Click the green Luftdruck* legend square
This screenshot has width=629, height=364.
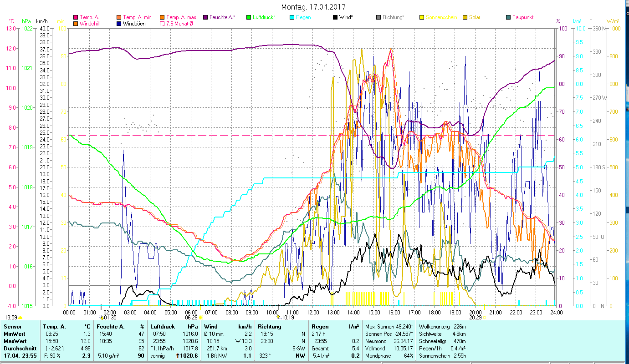(x=249, y=18)
